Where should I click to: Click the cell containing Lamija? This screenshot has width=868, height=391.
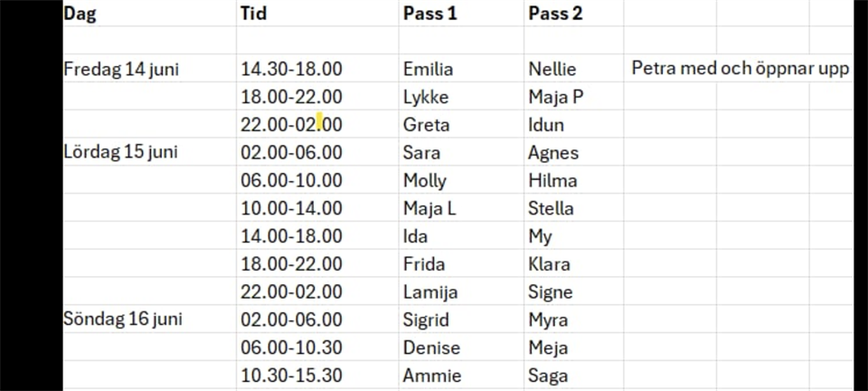(x=430, y=292)
